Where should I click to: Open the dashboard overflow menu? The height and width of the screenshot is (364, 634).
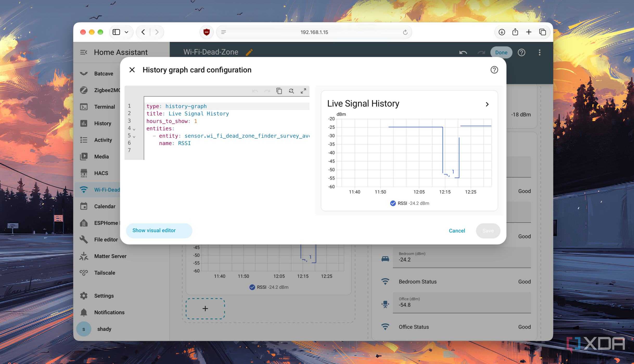pos(540,52)
